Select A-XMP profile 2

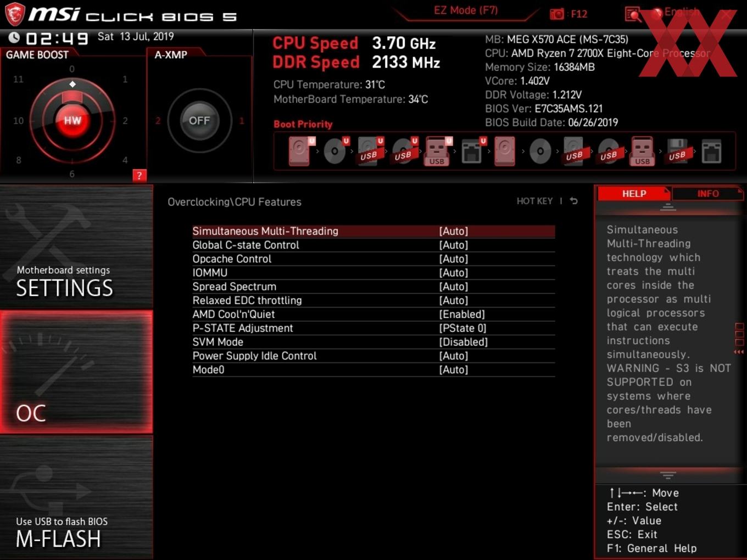pyautogui.click(x=158, y=120)
